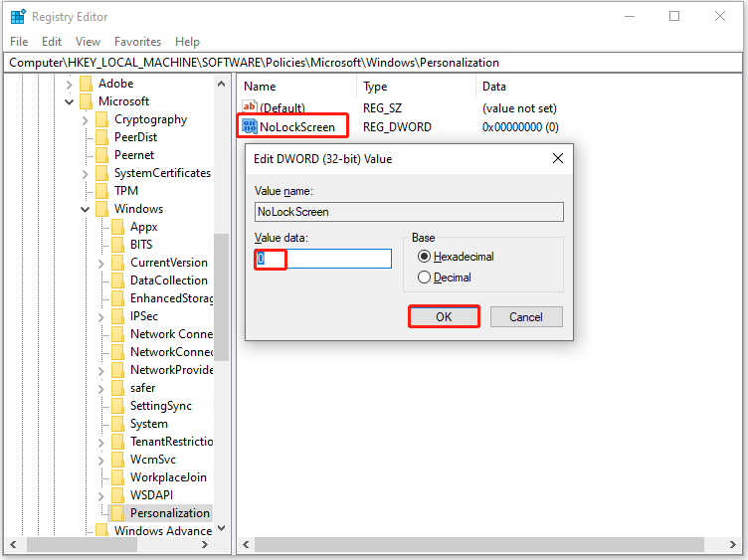Choose the Hexadecimal base radio button

tap(424, 257)
